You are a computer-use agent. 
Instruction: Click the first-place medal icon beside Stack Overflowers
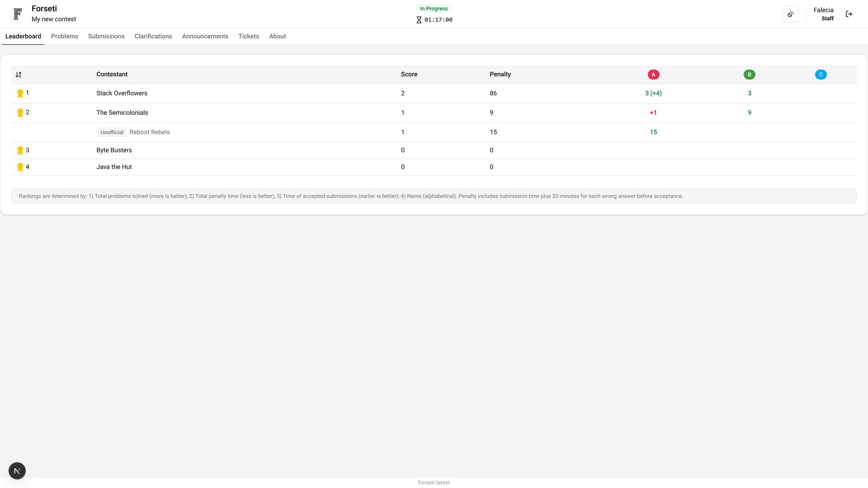[x=20, y=93]
